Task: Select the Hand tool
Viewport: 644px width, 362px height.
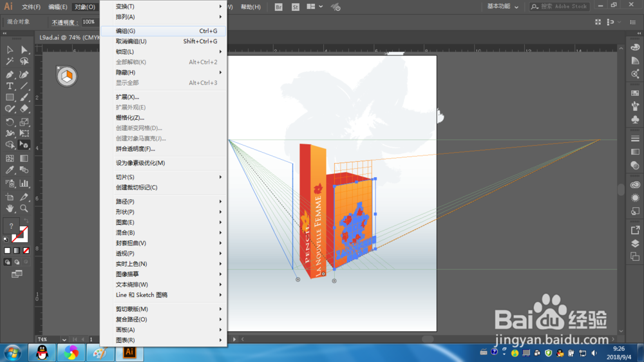Action: point(10,209)
